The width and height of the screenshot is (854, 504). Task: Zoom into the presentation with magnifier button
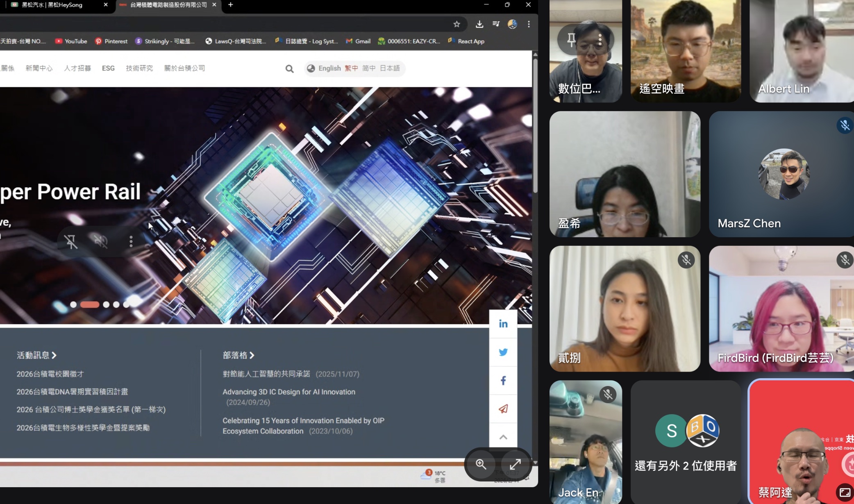[x=481, y=464]
